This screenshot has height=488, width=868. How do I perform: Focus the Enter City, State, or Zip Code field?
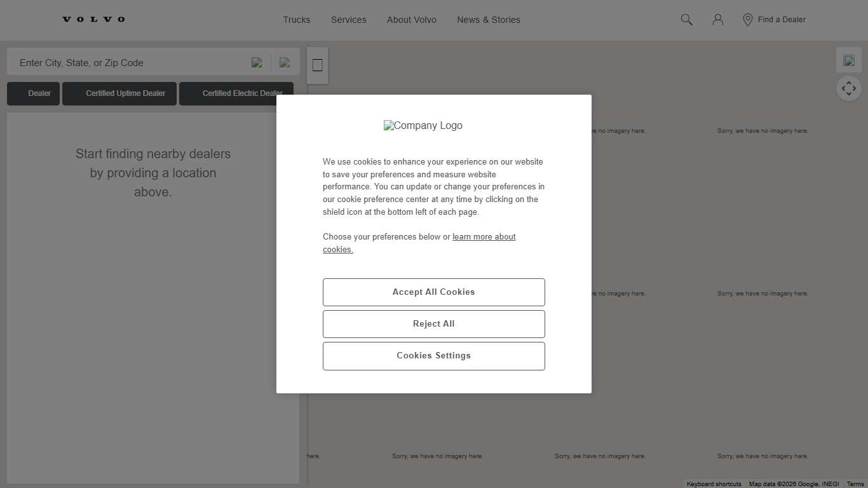127,63
